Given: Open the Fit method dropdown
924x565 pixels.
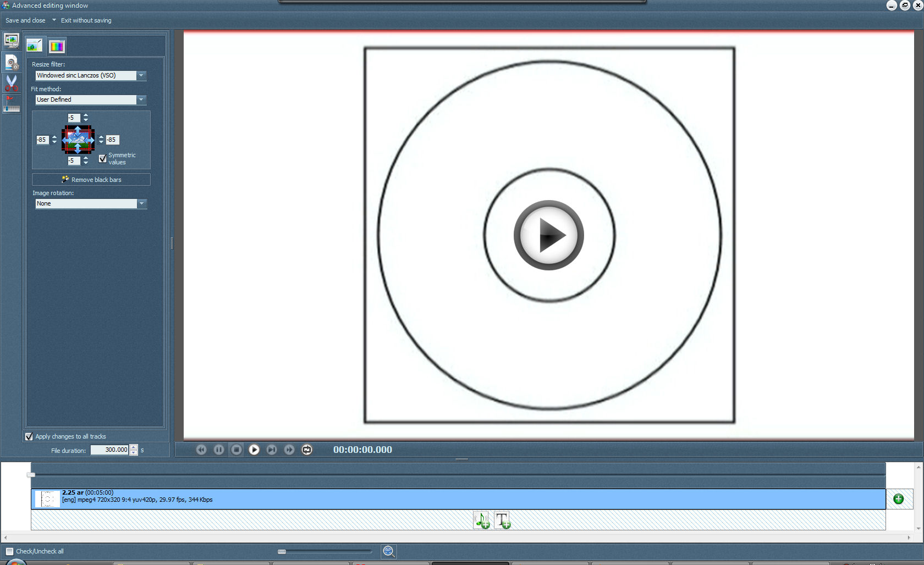Looking at the screenshot, I should [141, 99].
